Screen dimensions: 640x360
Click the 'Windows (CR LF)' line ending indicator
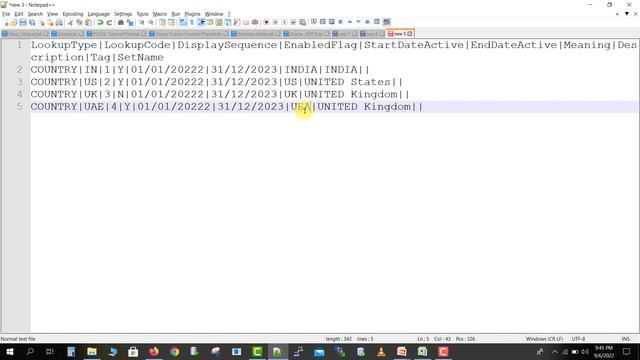[x=544, y=339]
